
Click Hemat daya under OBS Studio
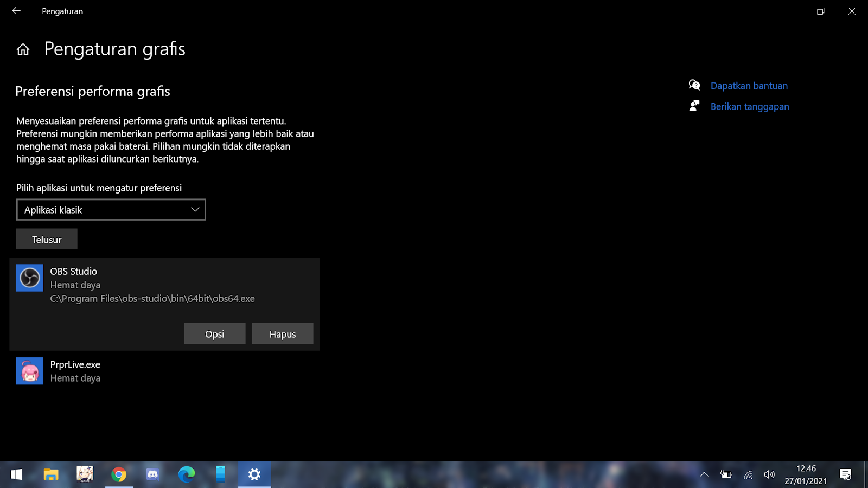(x=75, y=285)
